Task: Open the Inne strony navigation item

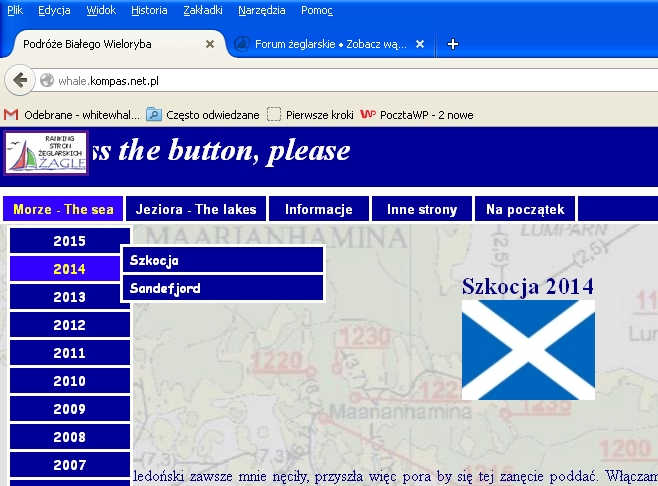Action: point(422,209)
